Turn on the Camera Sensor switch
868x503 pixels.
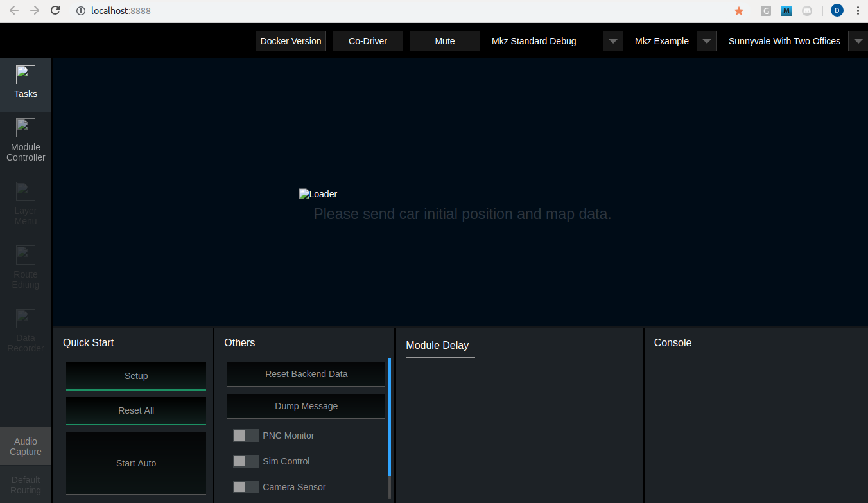(246, 487)
